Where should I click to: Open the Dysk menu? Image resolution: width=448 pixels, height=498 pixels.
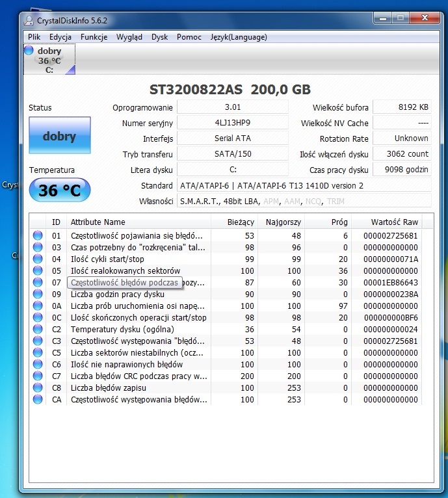click(159, 37)
